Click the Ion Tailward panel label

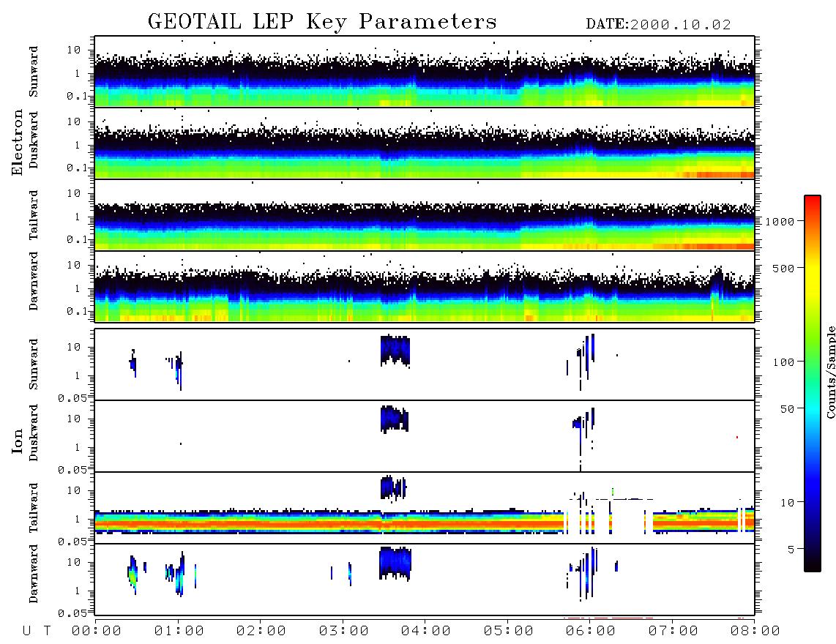[34, 508]
